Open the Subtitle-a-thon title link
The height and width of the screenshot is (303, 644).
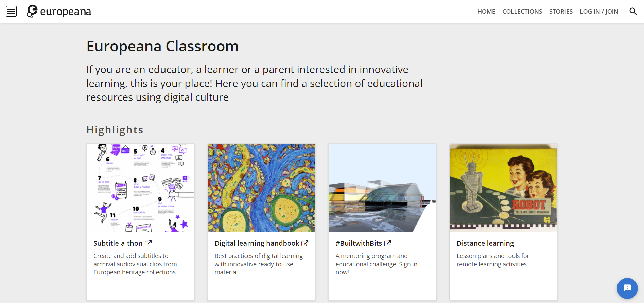pos(118,243)
